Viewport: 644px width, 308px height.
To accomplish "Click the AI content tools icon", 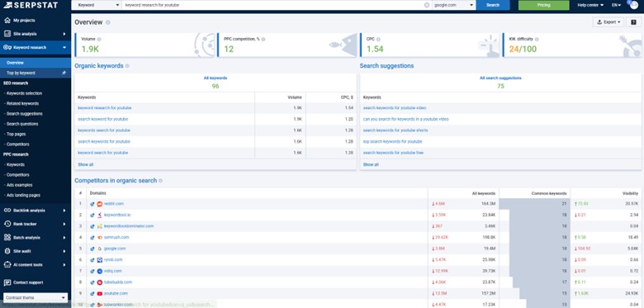I will (7, 265).
